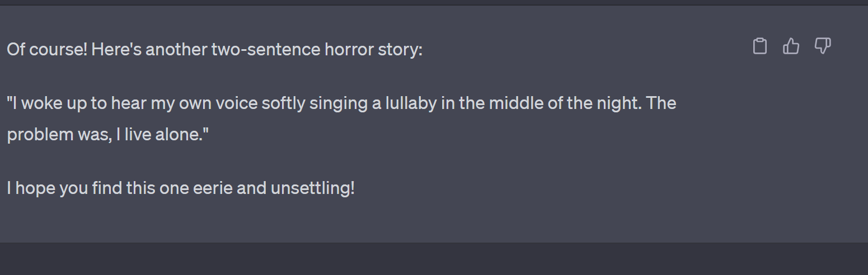Viewport: 868px width, 275px height.
Task: Copy the response with the clipboard icon
Action: 759,46
